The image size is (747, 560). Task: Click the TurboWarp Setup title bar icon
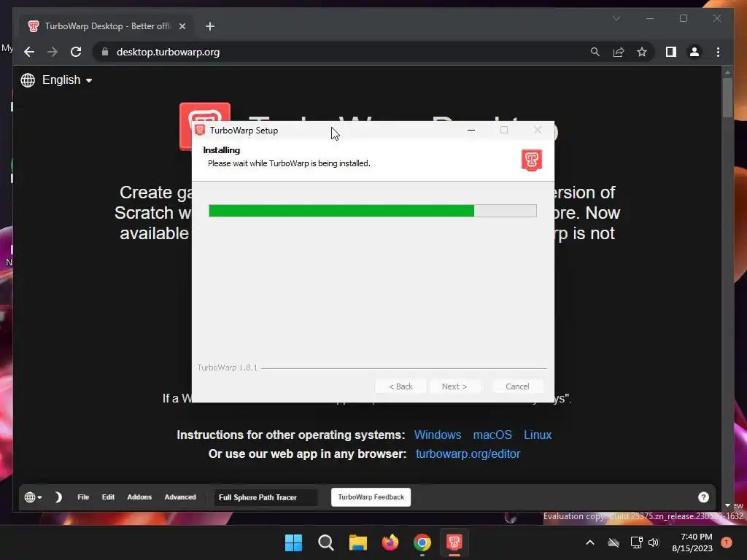(x=200, y=130)
